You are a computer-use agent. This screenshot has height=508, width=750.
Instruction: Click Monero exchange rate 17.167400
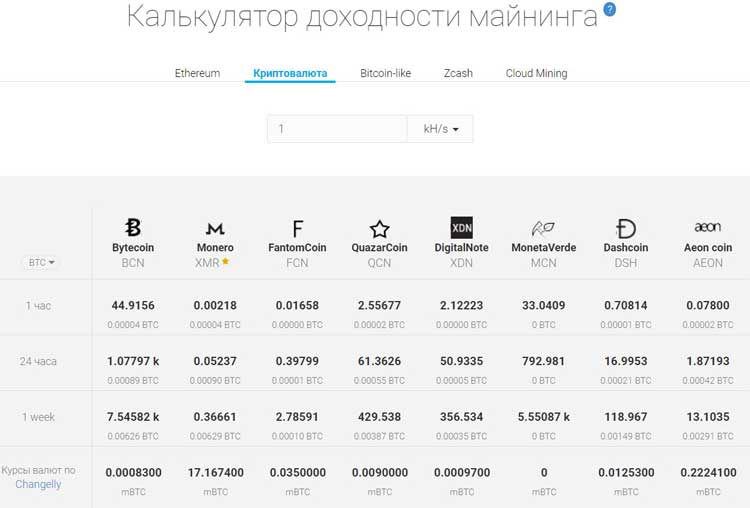point(216,473)
